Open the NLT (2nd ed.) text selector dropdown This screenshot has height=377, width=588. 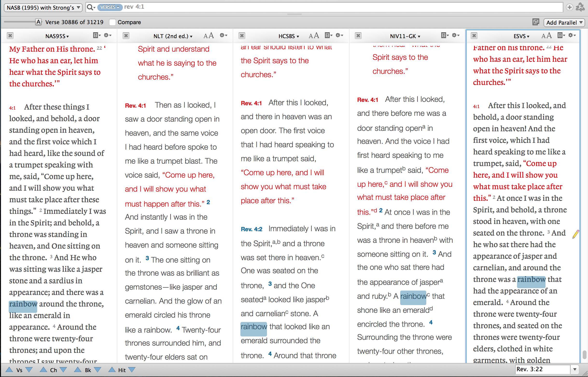[x=173, y=36]
